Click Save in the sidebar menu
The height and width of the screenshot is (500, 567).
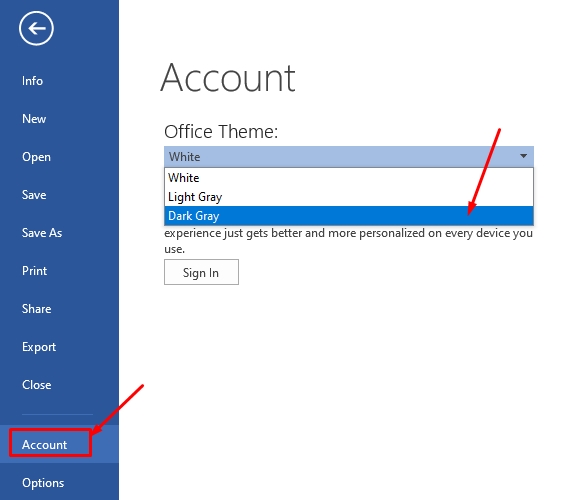pos(34,195)
